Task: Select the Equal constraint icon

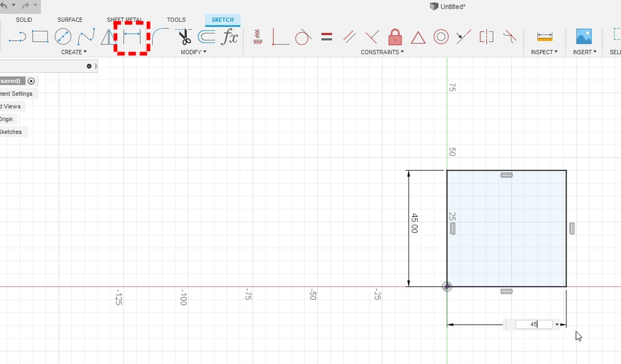Action: [327, 37]
